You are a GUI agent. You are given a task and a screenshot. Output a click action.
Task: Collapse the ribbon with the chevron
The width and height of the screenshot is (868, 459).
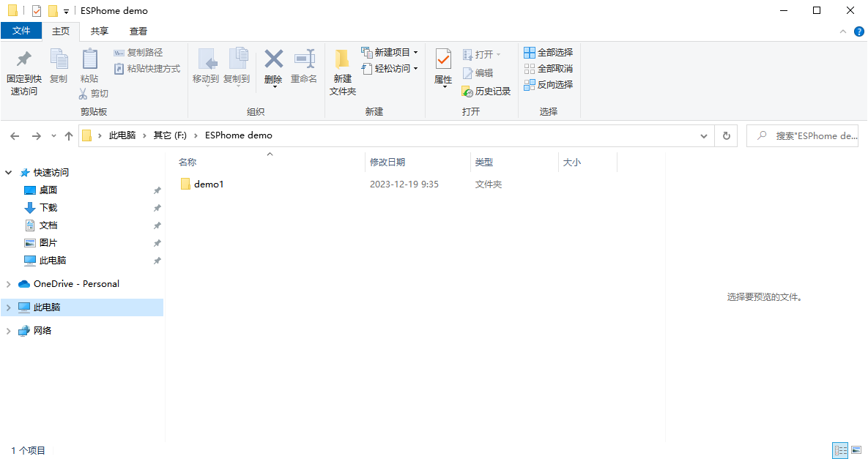click(843, 31)
